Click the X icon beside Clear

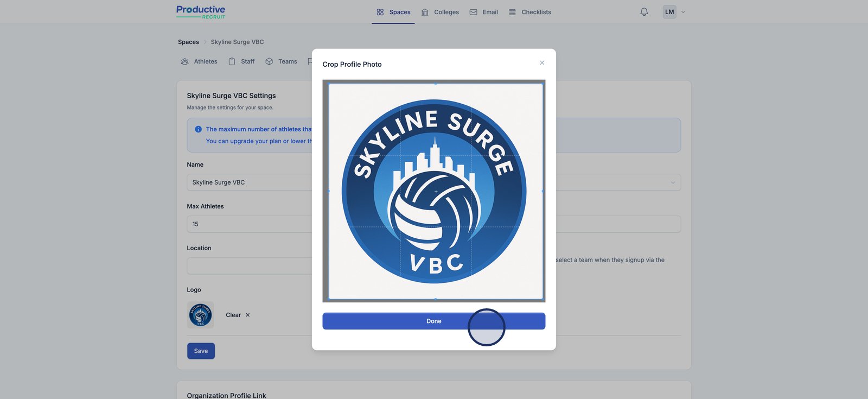coord(247,315)
